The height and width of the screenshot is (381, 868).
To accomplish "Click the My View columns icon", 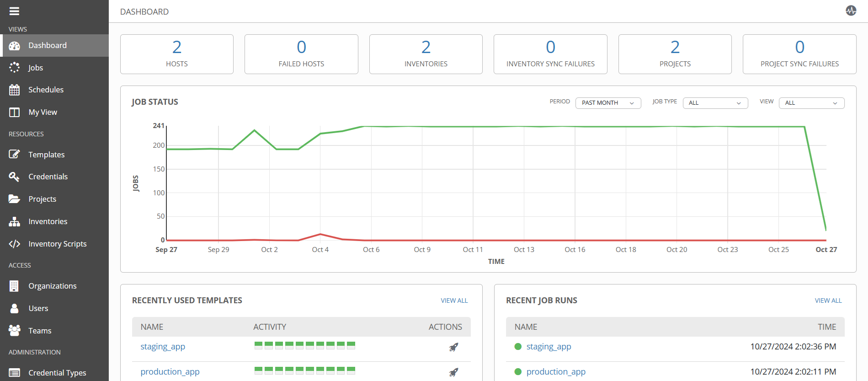I will point(15,112).
